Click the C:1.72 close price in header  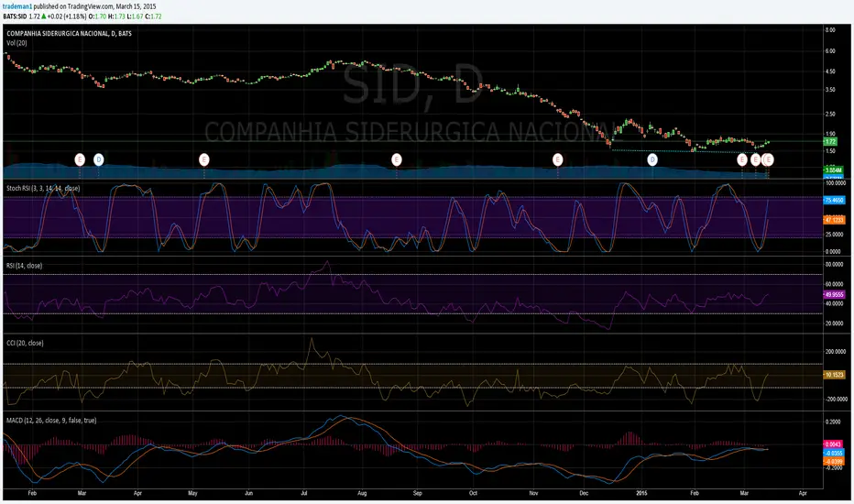point(154,16)
